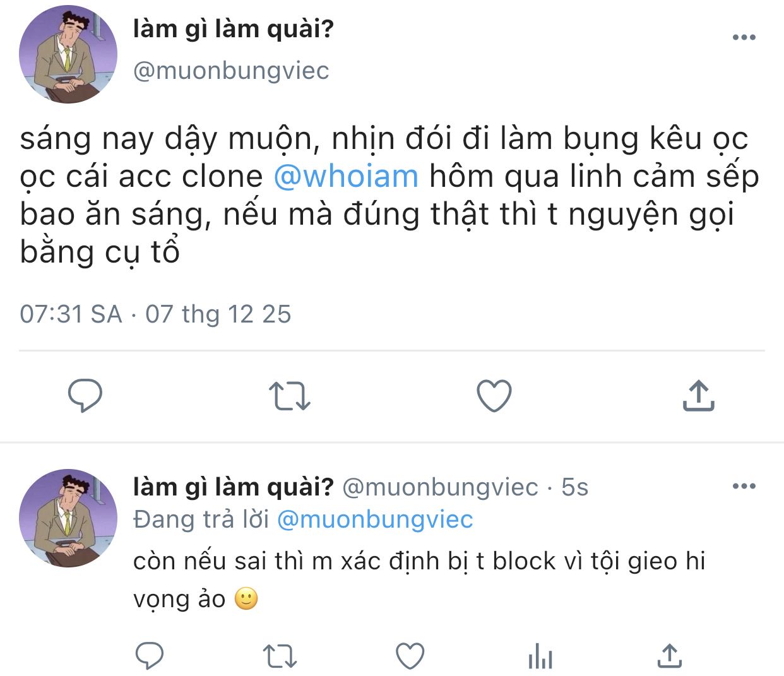Click display name 'làm gì làm quài?' at top
This screenshot has height=676, width=784.
tap(234, 29)
